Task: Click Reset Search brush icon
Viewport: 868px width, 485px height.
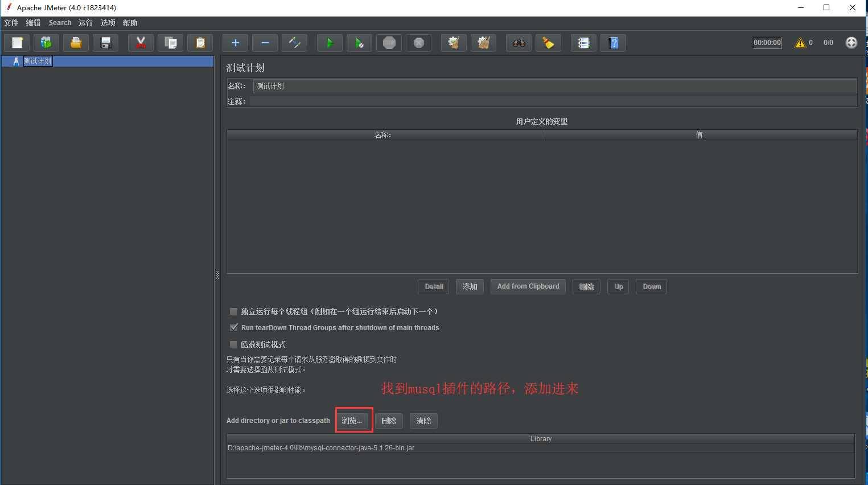Action: (x=548, y=43)
